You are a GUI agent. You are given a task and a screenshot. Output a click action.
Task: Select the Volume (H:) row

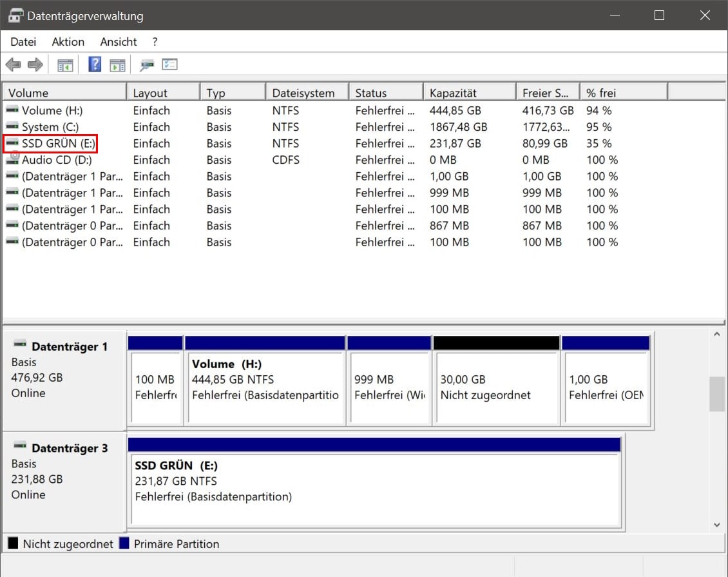tap(334, 111)
